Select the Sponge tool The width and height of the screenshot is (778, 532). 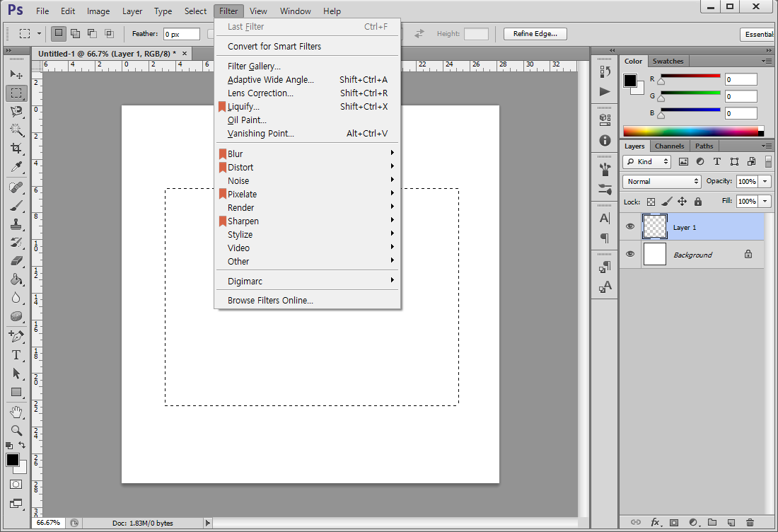tap(16, 316)
